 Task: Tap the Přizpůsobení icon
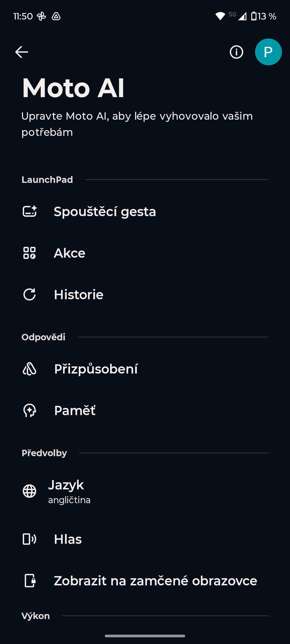[29, 369]
